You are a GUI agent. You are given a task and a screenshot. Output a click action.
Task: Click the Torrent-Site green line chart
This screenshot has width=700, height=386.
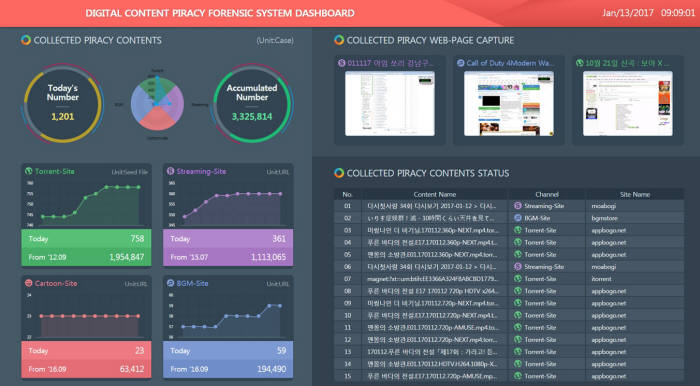pos(86,203)
